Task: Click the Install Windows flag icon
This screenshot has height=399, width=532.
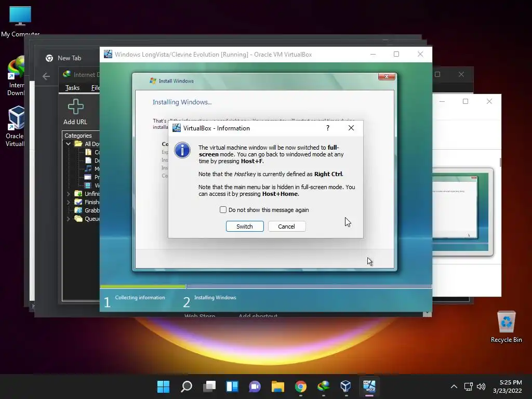Action: coord(153,81)
